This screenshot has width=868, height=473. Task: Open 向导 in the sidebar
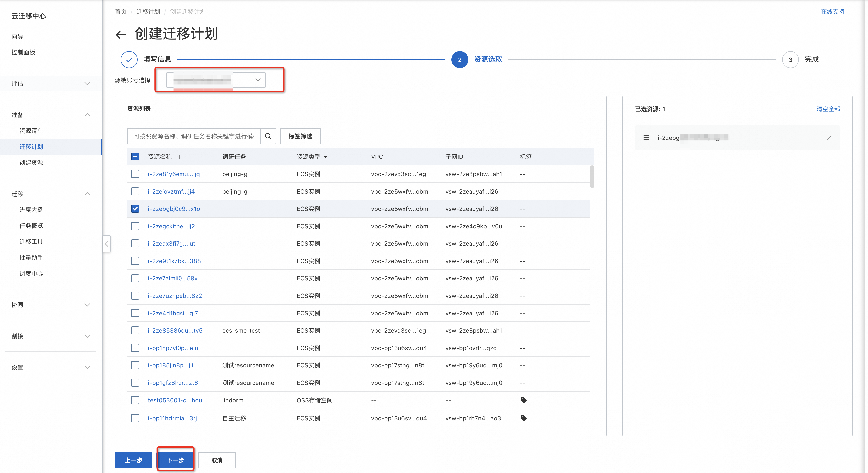click(x=18, y=37)
